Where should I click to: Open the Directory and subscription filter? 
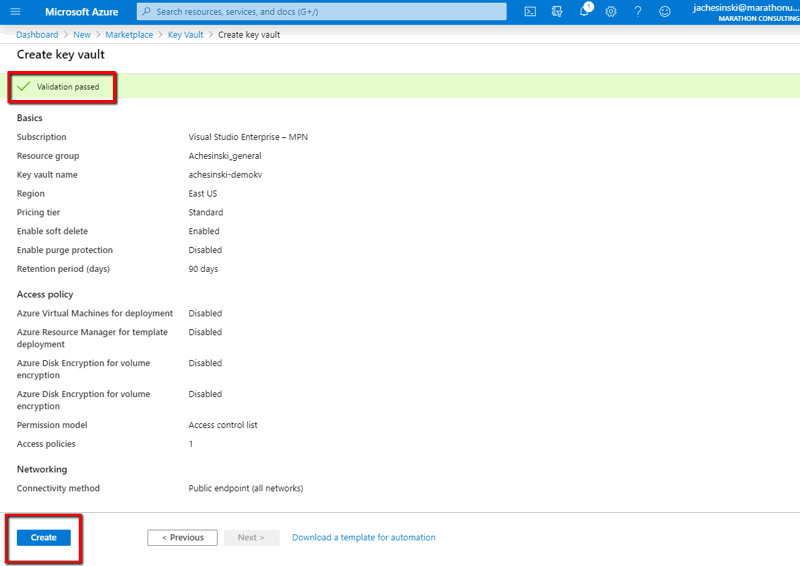(x=557, y=11)
